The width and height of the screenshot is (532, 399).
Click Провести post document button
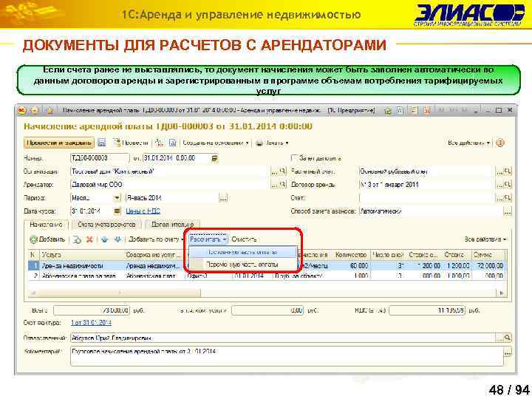[131, 143]
